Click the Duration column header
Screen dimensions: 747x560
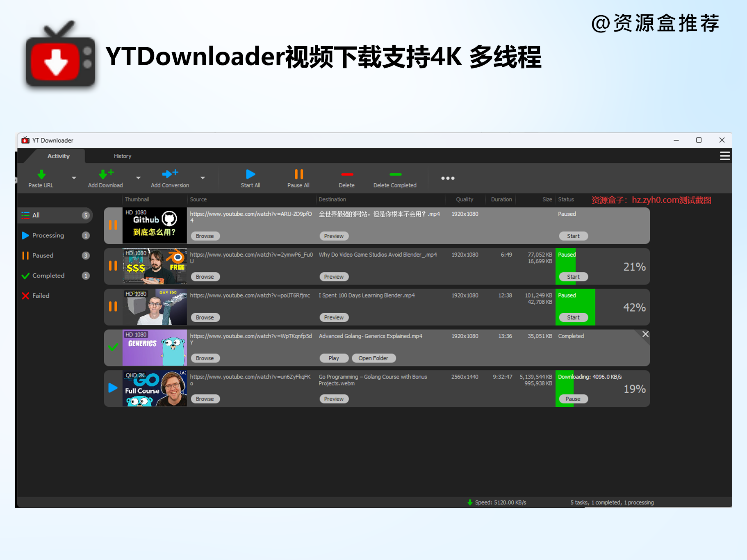[501, 200]
